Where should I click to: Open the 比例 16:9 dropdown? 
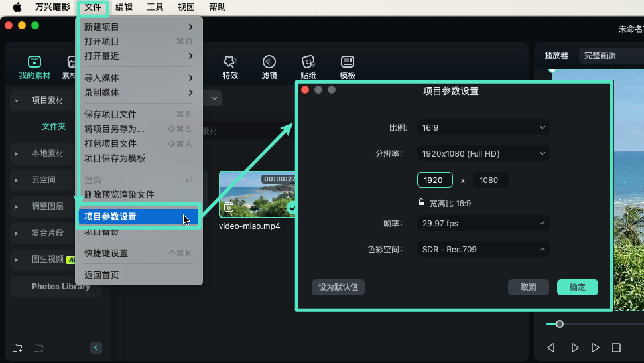coord(483,128)
